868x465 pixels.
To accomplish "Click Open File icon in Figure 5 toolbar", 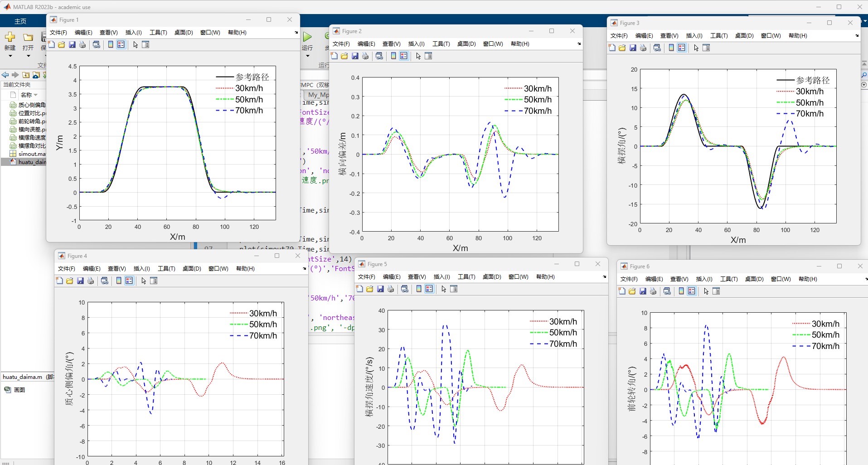I will tap(370, 289).
